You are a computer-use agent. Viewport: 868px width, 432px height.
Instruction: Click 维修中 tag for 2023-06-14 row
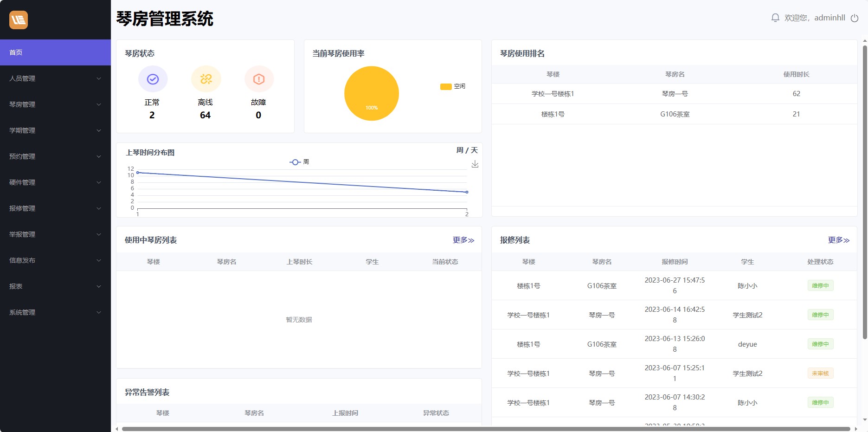[820, 315]
